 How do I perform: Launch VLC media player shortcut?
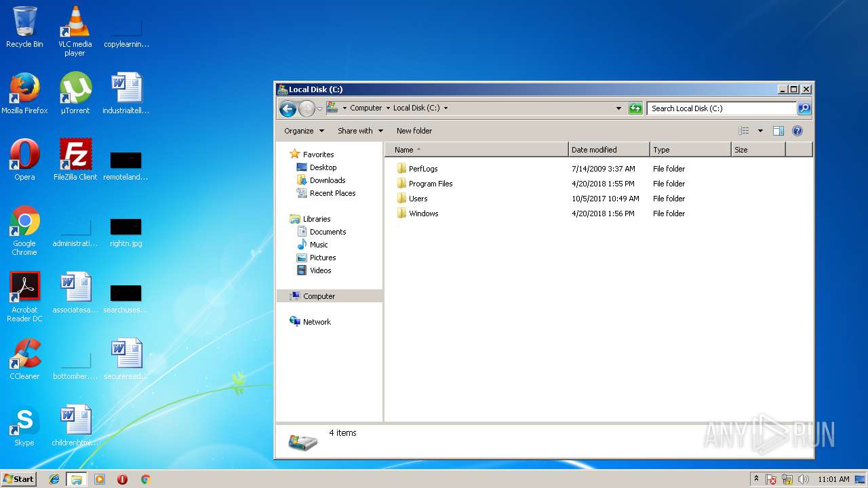click(75, 31)
